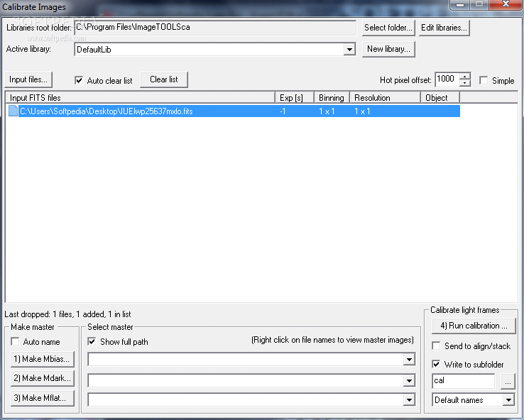This screenshot has width=524, height=420.
Task: Create a New library...
Action: (x=388, y=49)
